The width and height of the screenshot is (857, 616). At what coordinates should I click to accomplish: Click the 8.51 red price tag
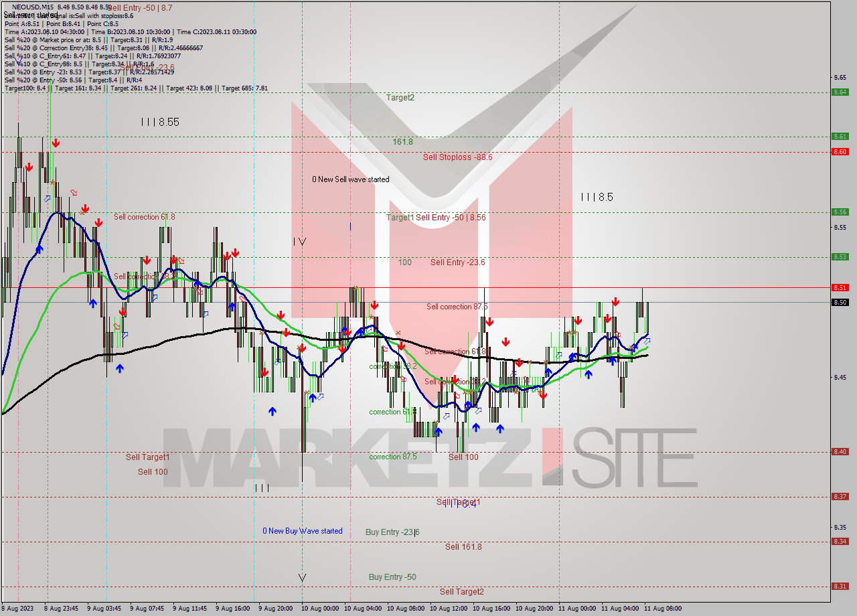[x=840, y=288]
